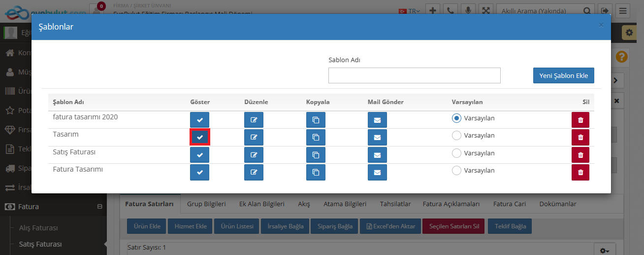Set Tasarım as the default template
The width and height of the screenshot is (644, 255).
(456, 136)
